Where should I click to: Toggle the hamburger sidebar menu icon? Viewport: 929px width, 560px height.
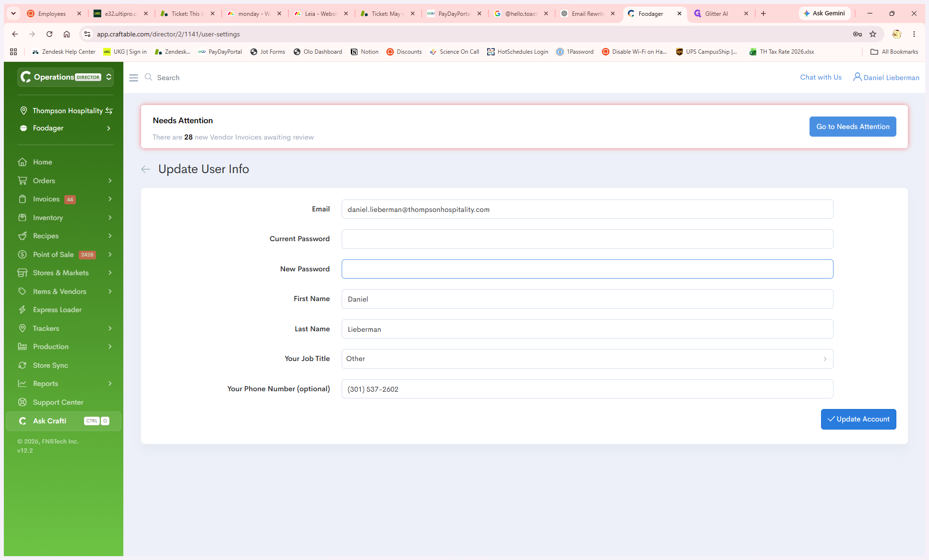pos(133,78)
